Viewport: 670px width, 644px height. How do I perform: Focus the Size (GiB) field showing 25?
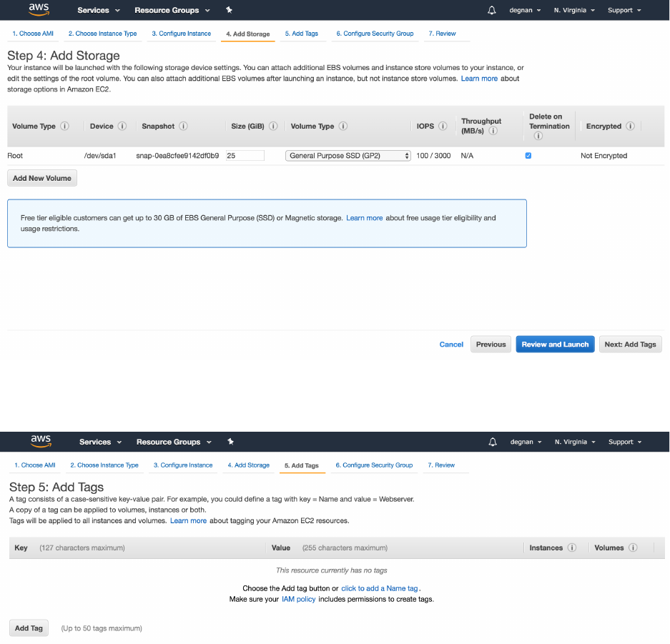pos(245,155)
